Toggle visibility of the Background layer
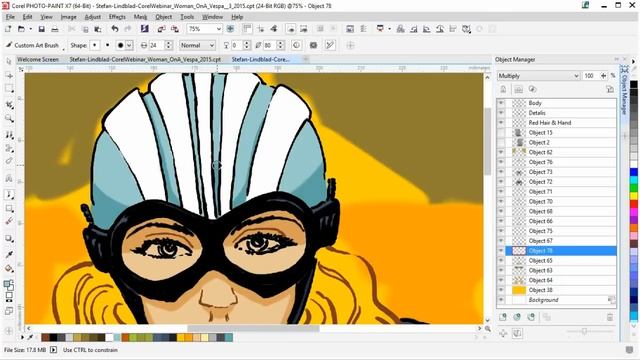Image resolution: width=640 pixels, height=360 pixels. (501, 300)
